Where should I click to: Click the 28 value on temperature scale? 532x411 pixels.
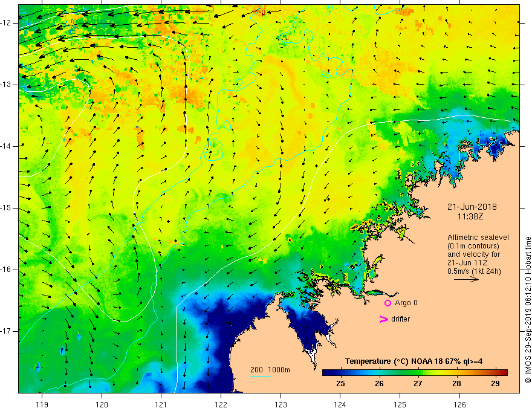click(456, 383)
